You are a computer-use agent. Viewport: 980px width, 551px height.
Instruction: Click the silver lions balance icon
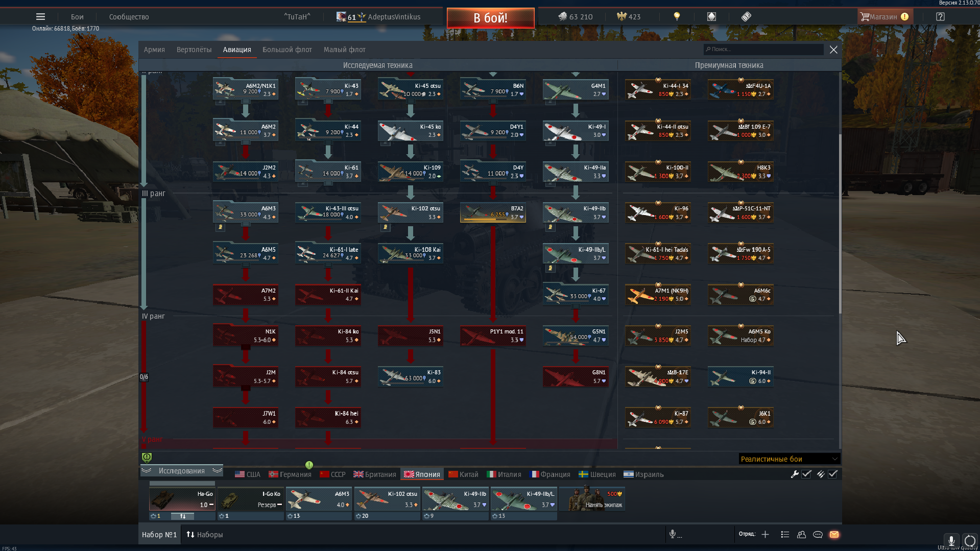[562, 17]
